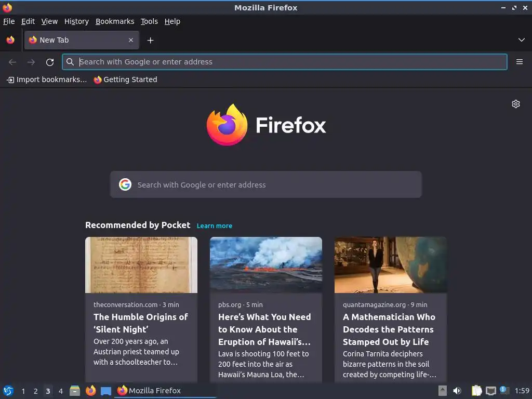Switch to workspace 1
Screen dimensions: 532x399
click(x=23, y=391)
